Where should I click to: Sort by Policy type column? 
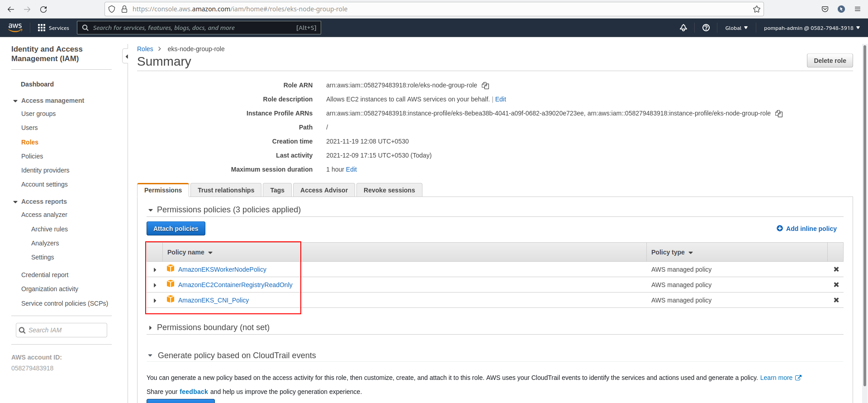672,252
